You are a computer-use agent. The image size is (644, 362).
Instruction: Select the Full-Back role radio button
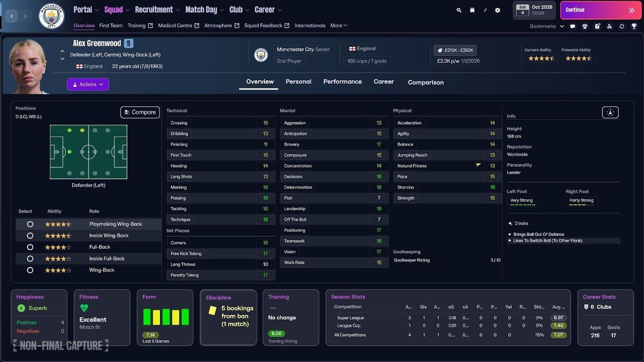tap(30, 247)
